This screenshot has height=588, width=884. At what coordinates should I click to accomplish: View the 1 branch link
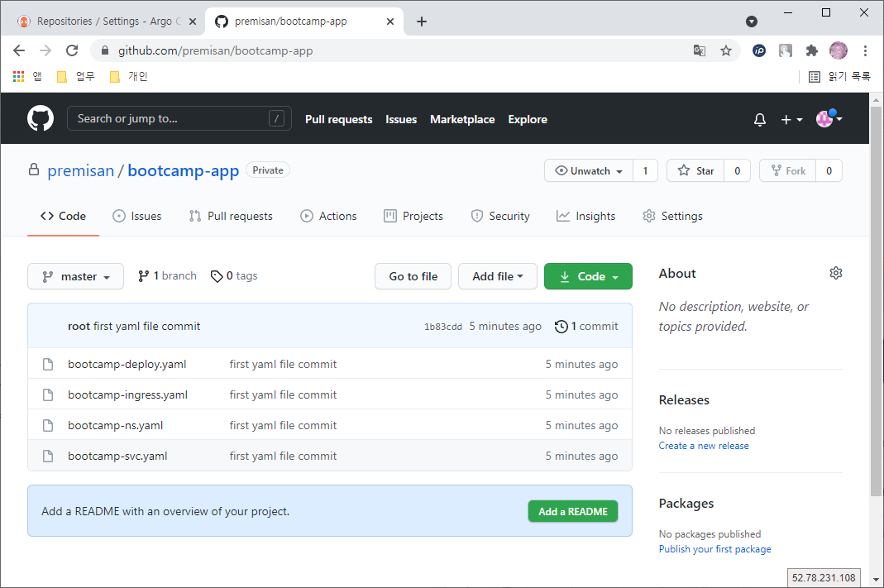coord(167,275)
